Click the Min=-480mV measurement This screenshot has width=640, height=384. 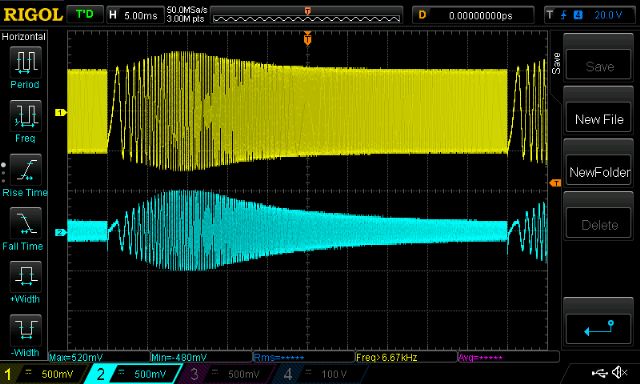click(179, 357)
